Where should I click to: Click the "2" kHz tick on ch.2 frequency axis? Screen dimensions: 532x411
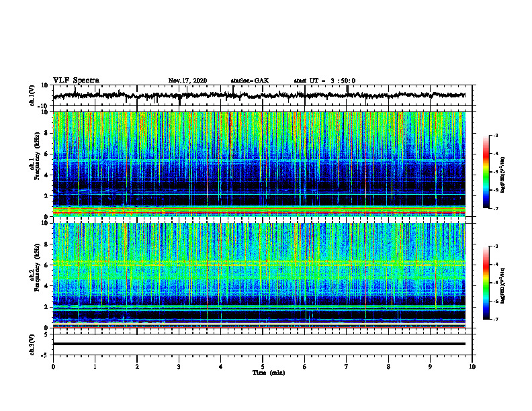[48, 307]
